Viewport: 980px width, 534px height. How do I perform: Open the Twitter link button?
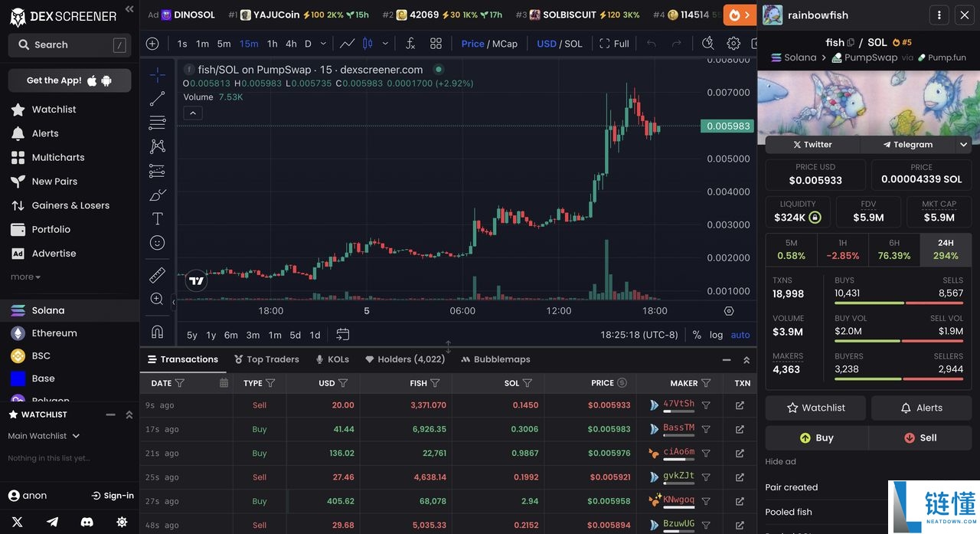pos(812,144)
